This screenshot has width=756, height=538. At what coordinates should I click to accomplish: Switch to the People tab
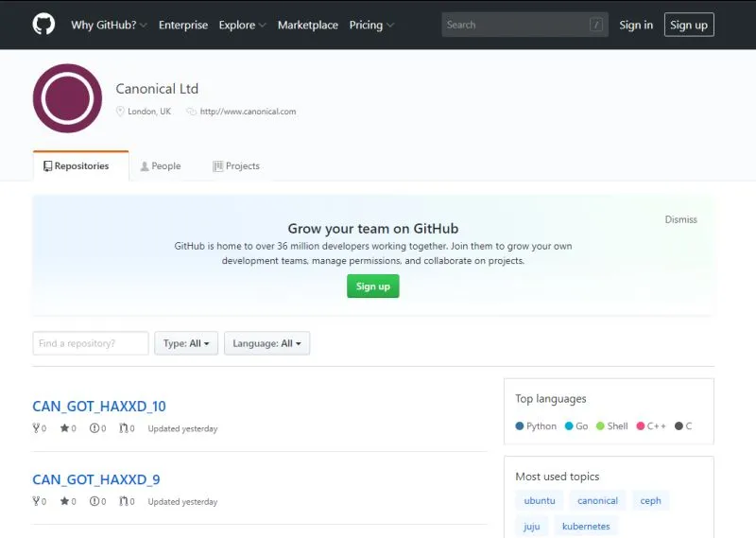tap(161, 166)
